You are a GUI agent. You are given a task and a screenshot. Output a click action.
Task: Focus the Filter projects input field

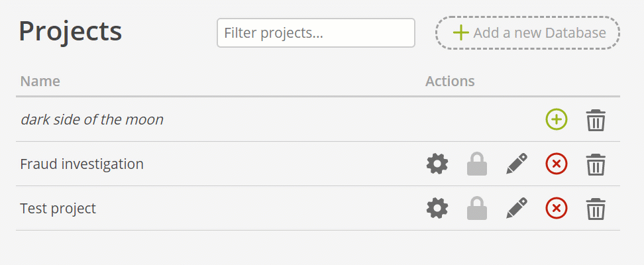[x=316, y=33]
